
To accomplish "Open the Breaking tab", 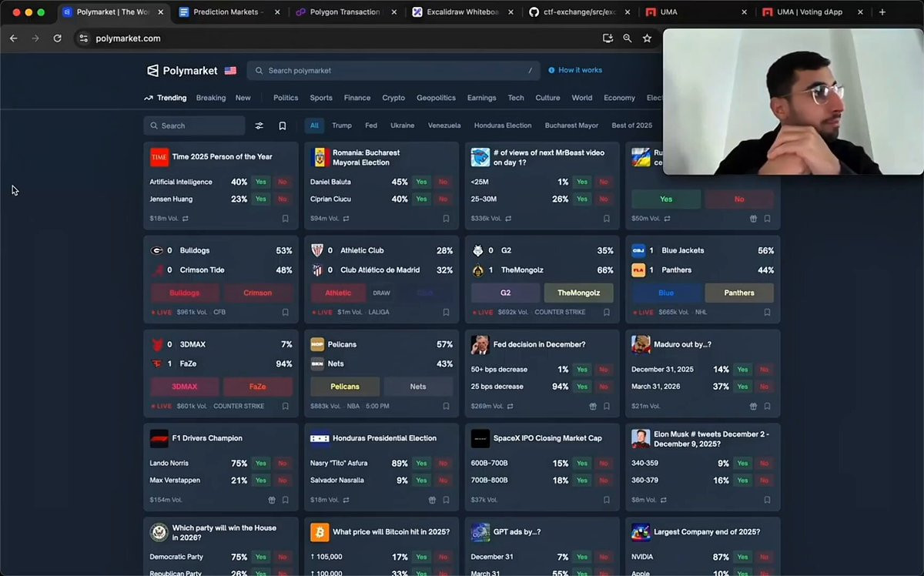I will [x=211, y=98].
